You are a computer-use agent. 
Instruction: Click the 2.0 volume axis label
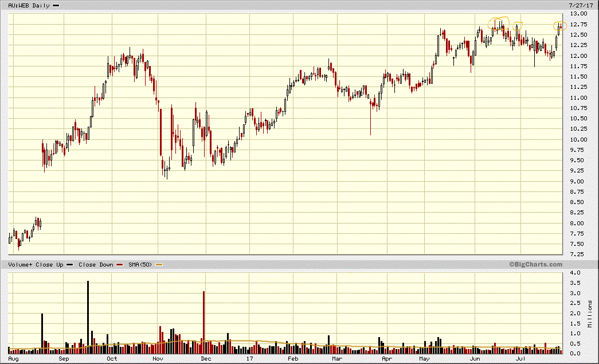[575, 313]
